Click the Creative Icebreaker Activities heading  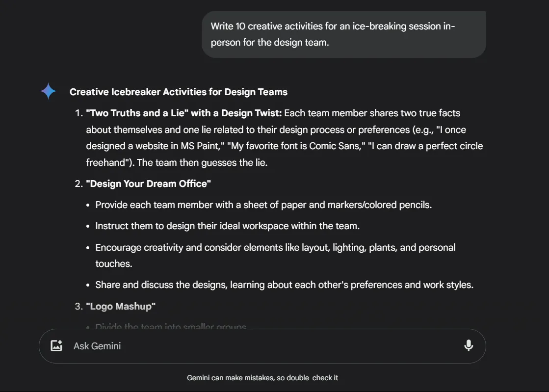coord(179,92)
